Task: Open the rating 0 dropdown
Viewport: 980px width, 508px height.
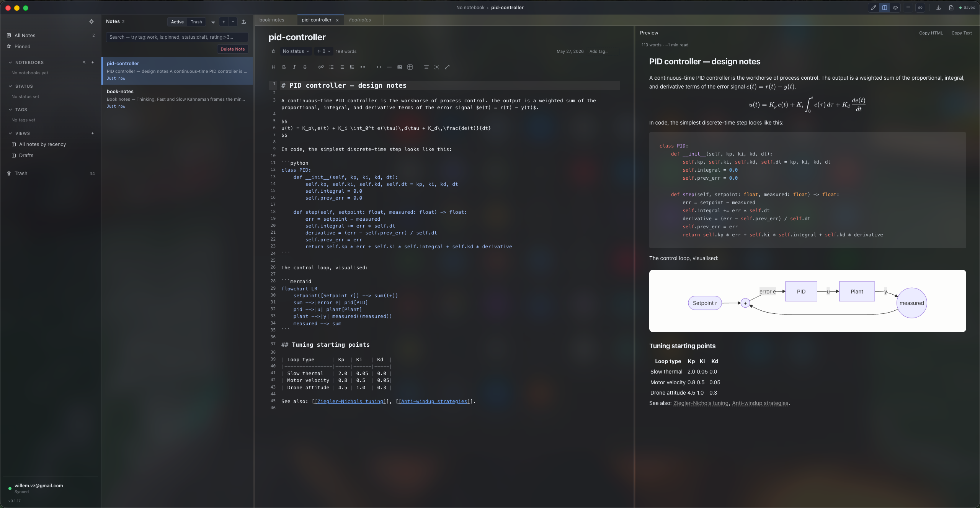Action: pos(324,51)
